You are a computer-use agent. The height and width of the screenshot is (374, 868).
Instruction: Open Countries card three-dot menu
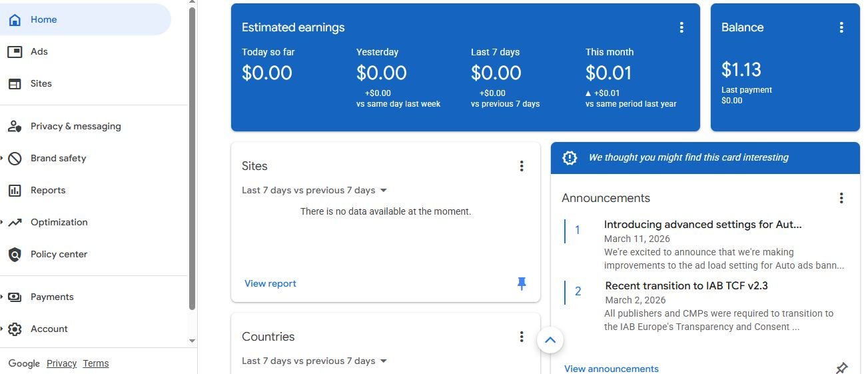522,337
